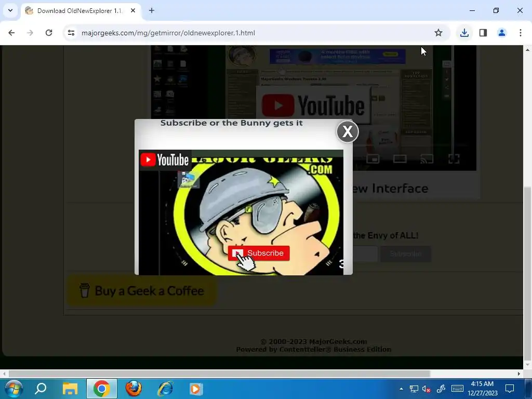Screen dimensions: 532x399
Task: Open the Windows Start menu
Action: [14, 389]
